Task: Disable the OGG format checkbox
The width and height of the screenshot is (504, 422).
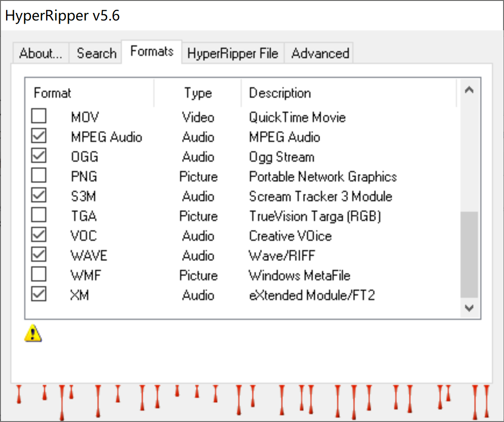Action: coord(39,156)
